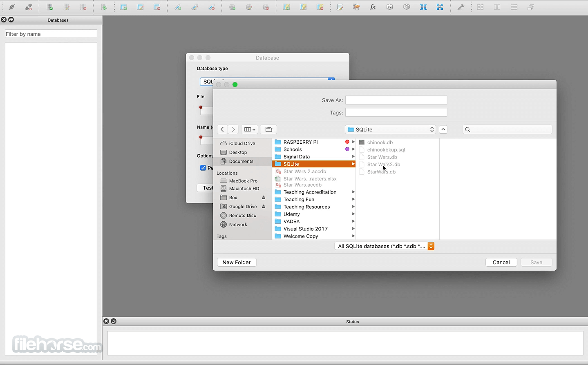588x365 pixels.
Task: Click the Delete index toolbar icon
Action: point(211,7)
